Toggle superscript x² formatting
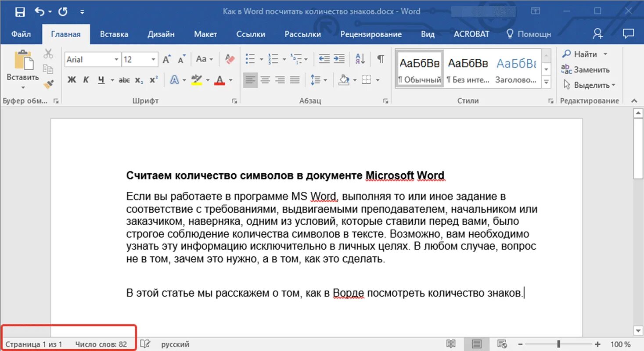 (x=154, y=80)
